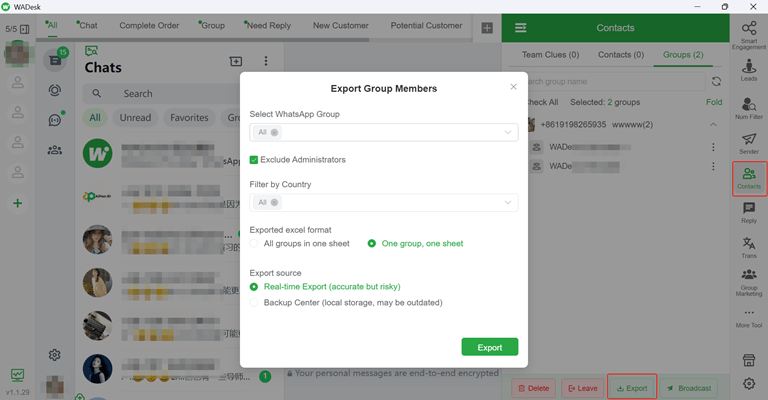This screenshot has height=400, width=768.
Task: Remove the All tag in WhatsApp Group field
Action: pyautogui.click(x=274, y=132)
